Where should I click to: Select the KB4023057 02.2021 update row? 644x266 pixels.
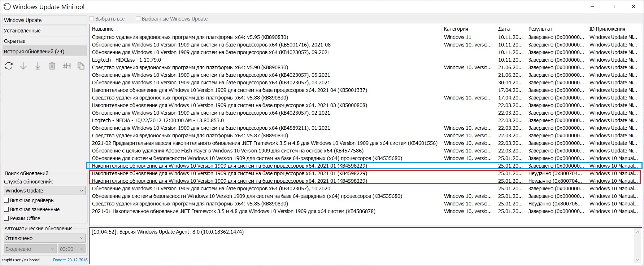(x=365, y=113)
